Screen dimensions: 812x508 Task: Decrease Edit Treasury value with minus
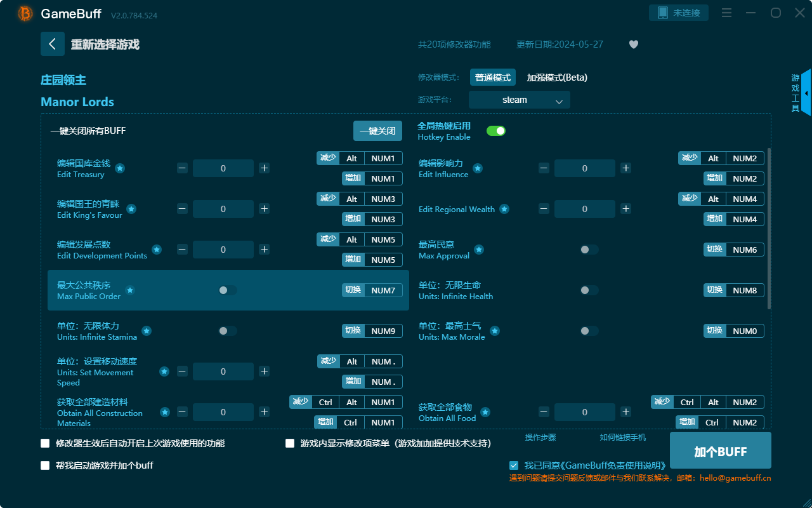coord(182,168)
